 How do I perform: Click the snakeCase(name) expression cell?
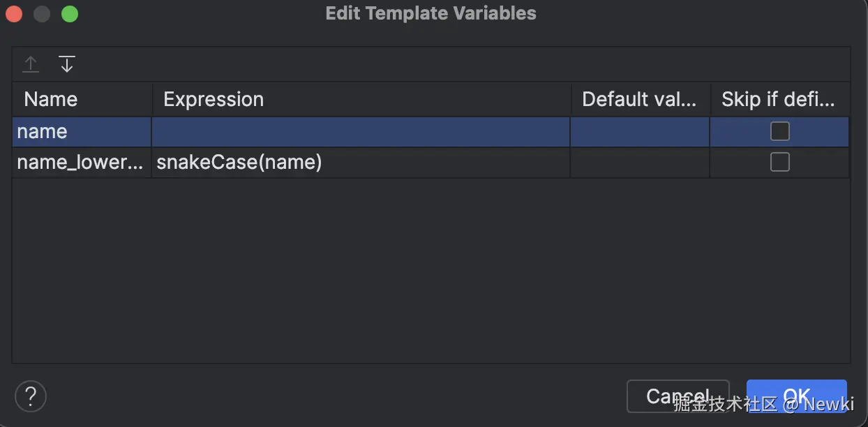click(361, 163)
